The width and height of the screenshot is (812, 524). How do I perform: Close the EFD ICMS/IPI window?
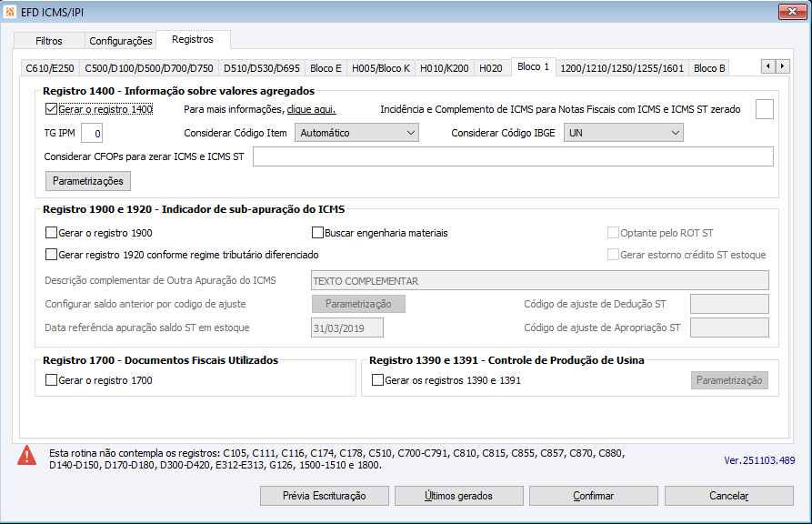tap(792, 12)
